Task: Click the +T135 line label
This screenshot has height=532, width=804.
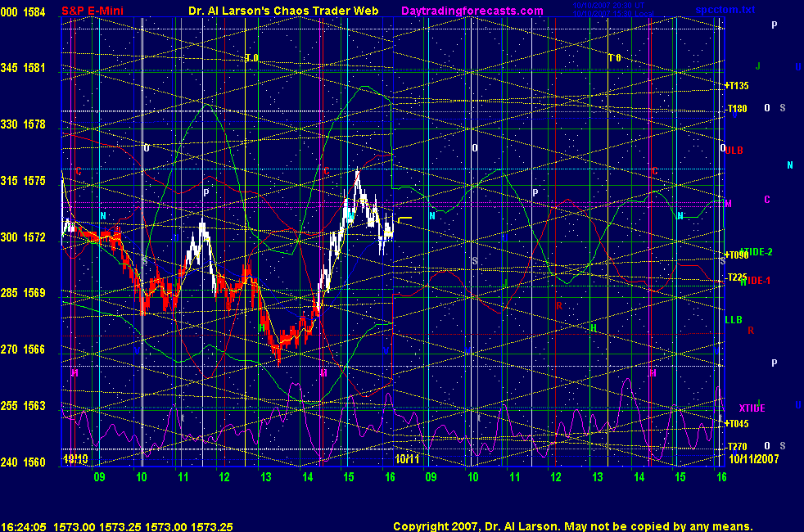Action: point(736,86)
